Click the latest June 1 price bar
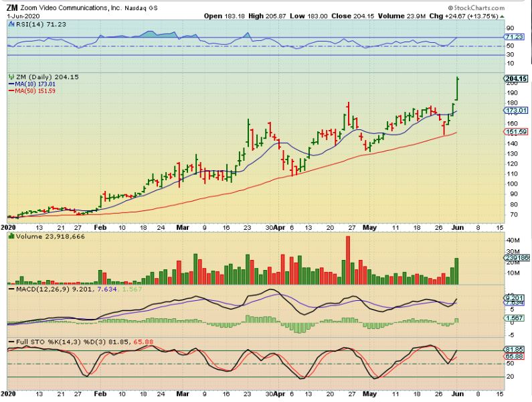This screenshot has height=402, width=532. click(x=457, y=88)
